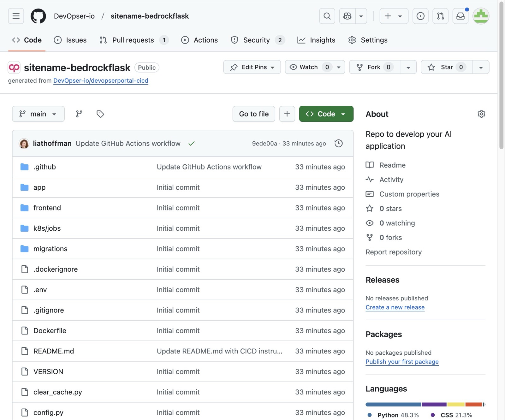Expand the Fork options dropdown arrow
The image size is (505, 420).
[x=408, y=67]
